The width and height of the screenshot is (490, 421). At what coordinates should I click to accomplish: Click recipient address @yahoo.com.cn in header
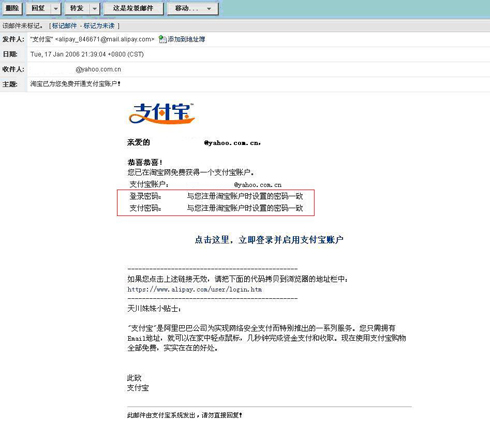tap(98, 69)
